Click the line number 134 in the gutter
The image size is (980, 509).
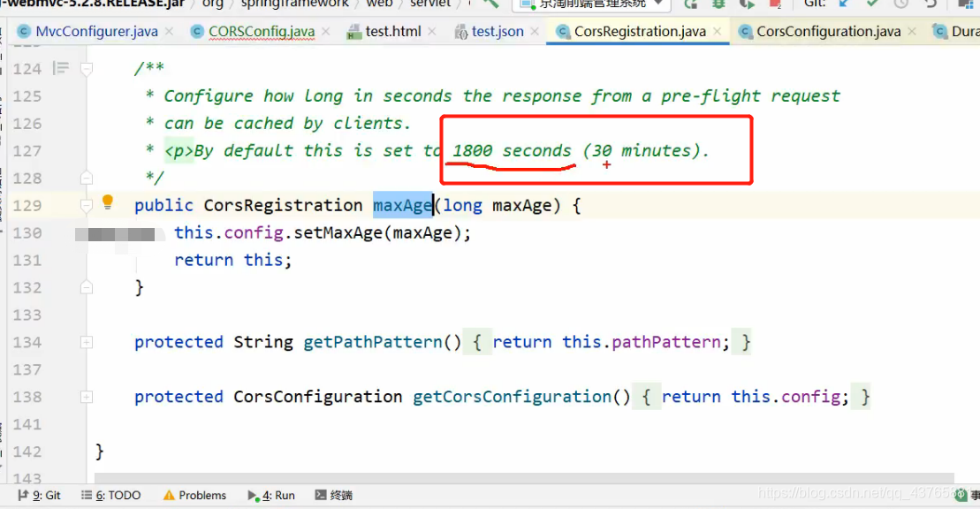[x=27, y=342]
